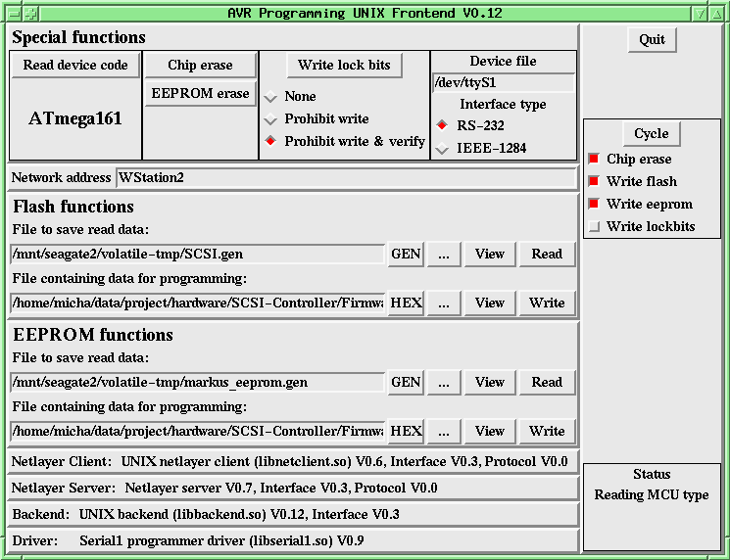
Task: Click the Chip erase button in Special functions
Action: point(200,66)
